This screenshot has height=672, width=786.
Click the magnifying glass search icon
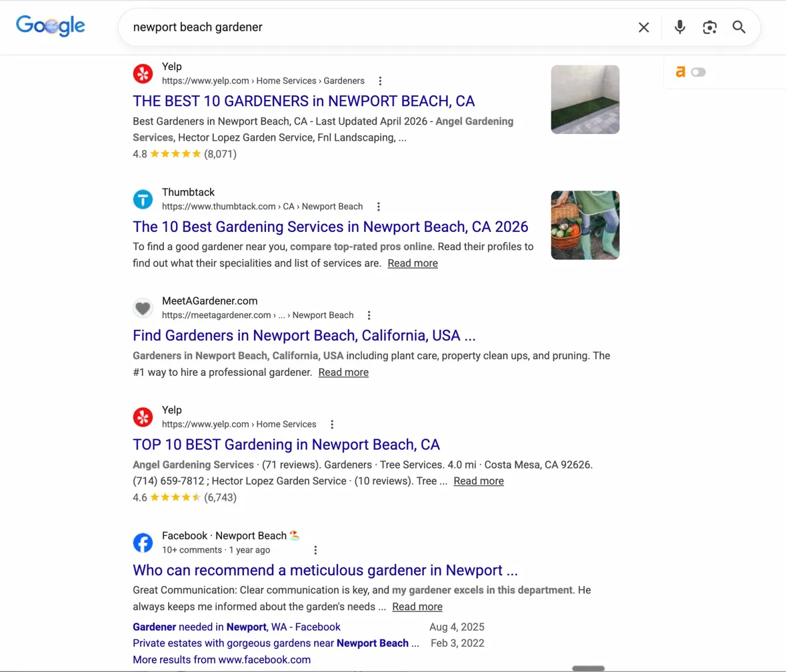tap(739, 27)
